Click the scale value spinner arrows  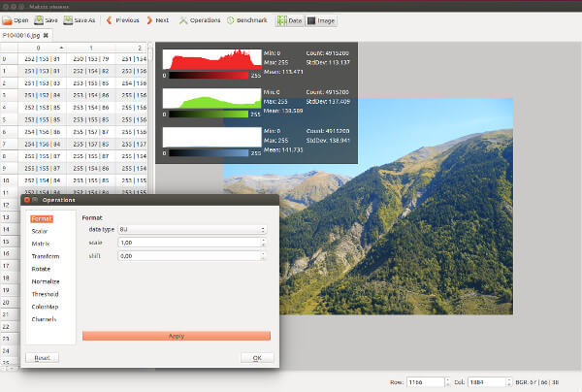263,243
